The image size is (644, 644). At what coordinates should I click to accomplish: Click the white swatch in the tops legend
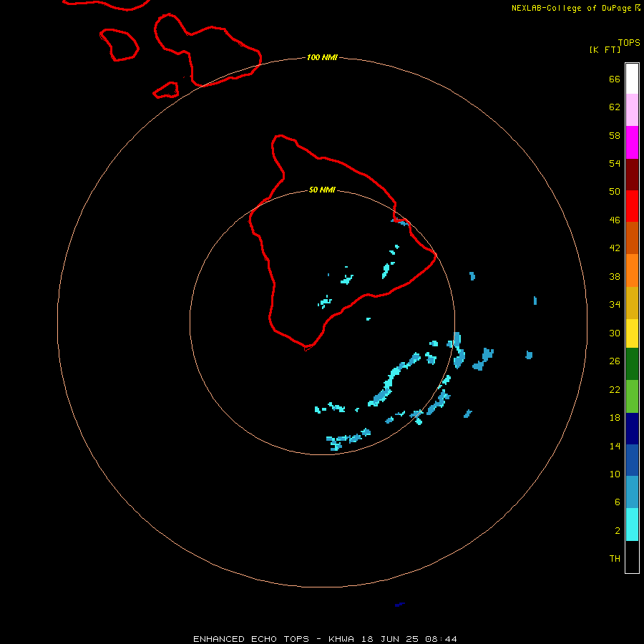[x=632, y=79]
